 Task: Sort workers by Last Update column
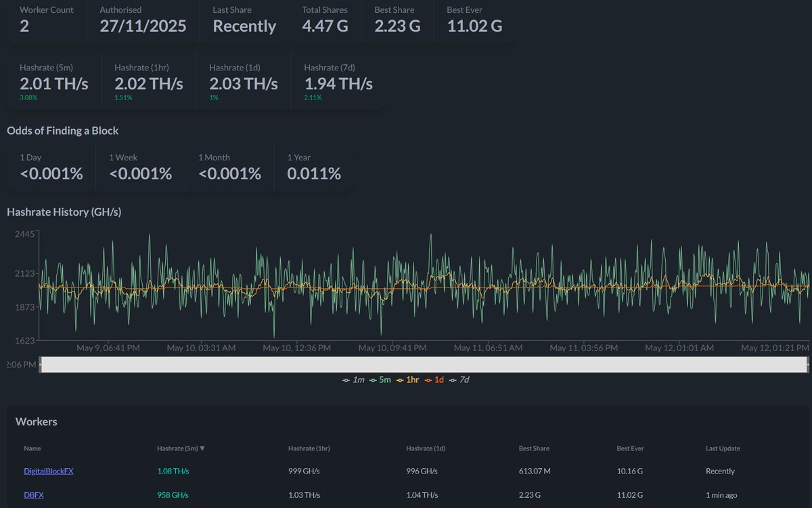(723, 448)
